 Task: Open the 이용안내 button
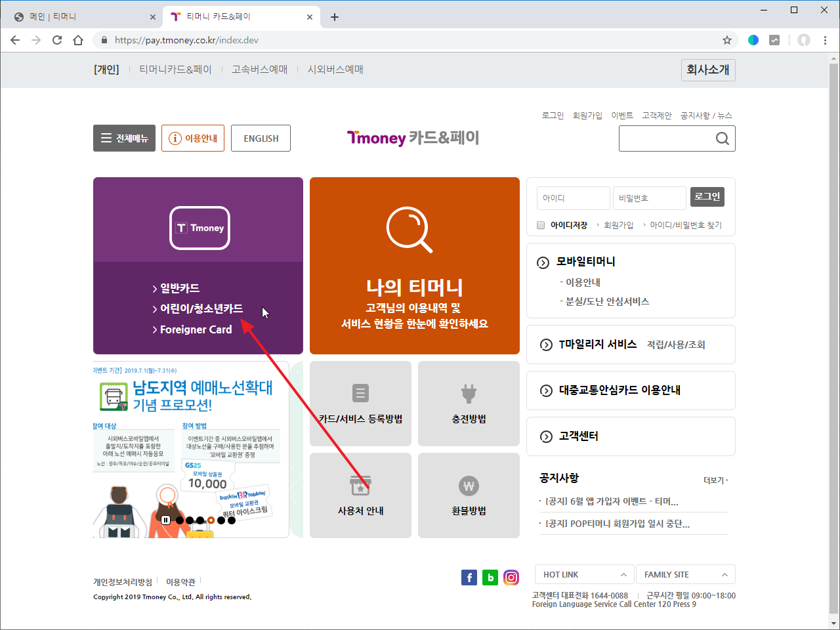point(193,138)
